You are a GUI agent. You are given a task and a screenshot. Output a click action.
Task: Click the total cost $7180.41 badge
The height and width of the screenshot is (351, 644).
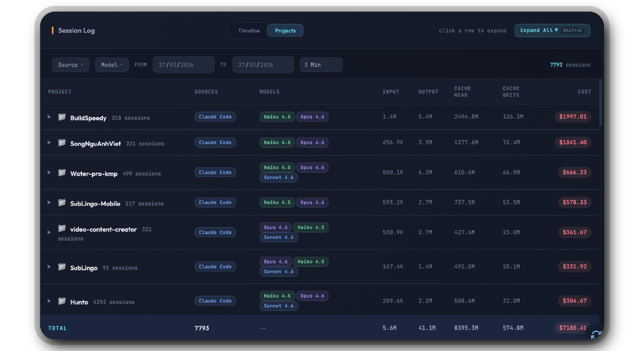(x=573, y=328)
